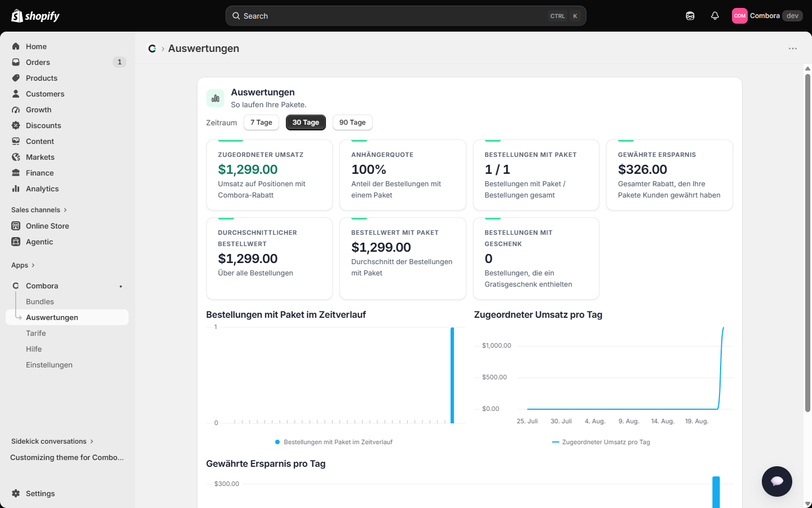Expand the Sales channels section
The width and height of the screenshot is (812, 508).
click(39, 210)
